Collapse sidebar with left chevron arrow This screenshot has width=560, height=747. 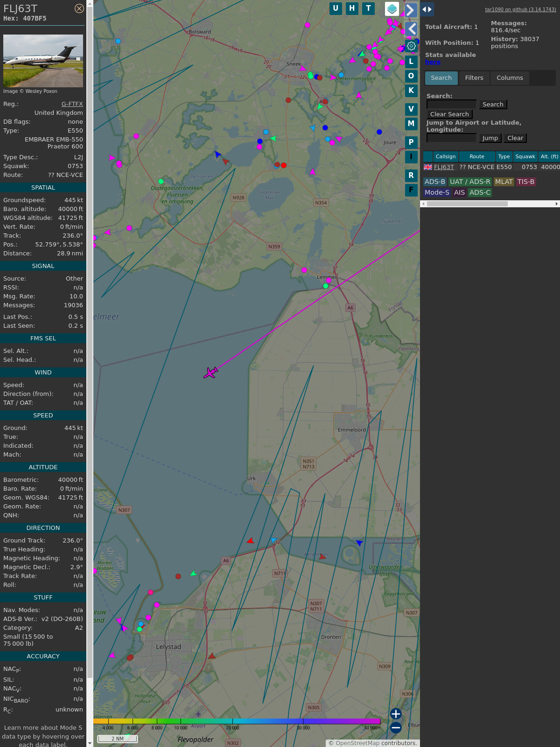tap(411, 29)
